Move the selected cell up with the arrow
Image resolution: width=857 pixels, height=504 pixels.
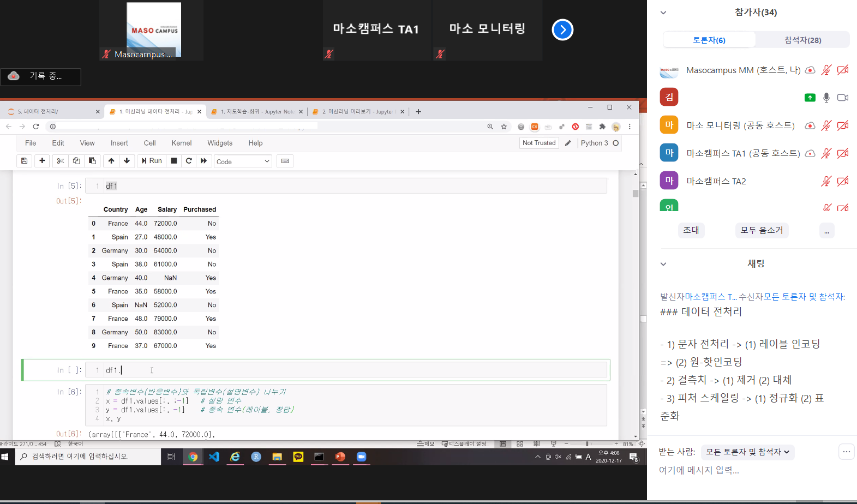click(111, 161)
